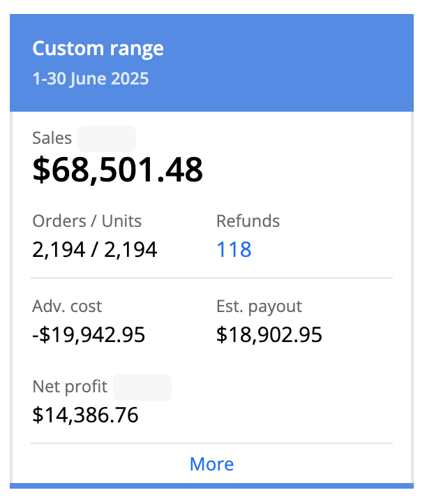
Task: Select the $18,902.95 estimated payout value
Action: (269, 335)
